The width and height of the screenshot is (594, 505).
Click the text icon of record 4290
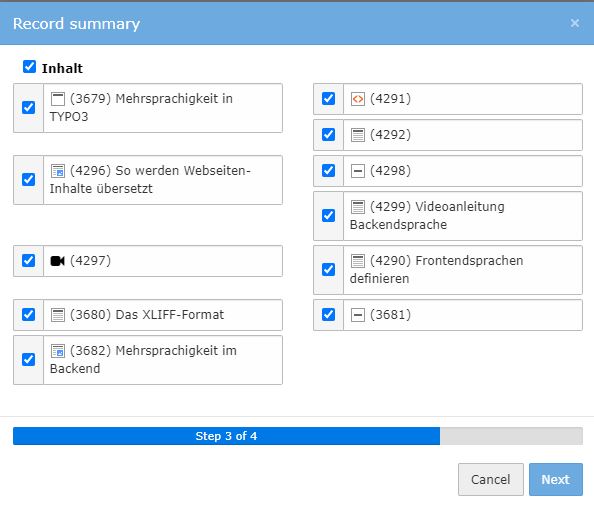(358, 261)
